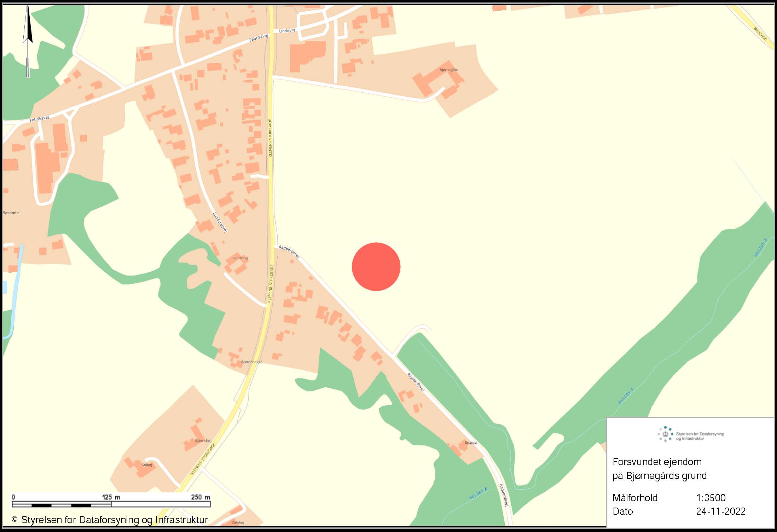The height and width of the screenshot is (532, 777).
Task: Click the Målforhold 1:3500 scale value
Action: click(711, 498)
